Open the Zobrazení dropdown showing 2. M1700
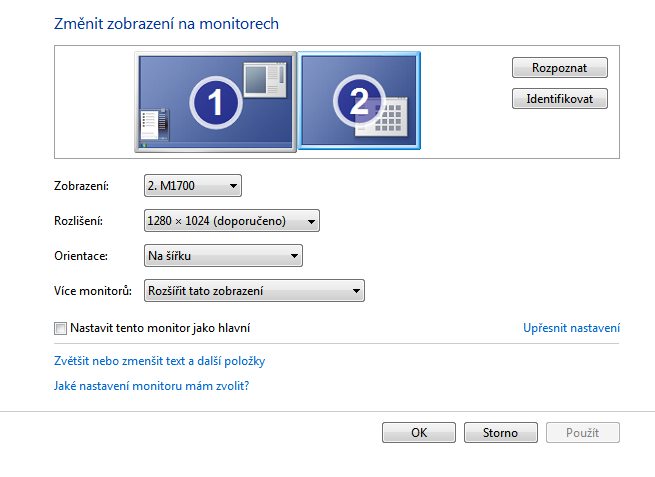Screen dimensions: 655x477 point(193,186)
